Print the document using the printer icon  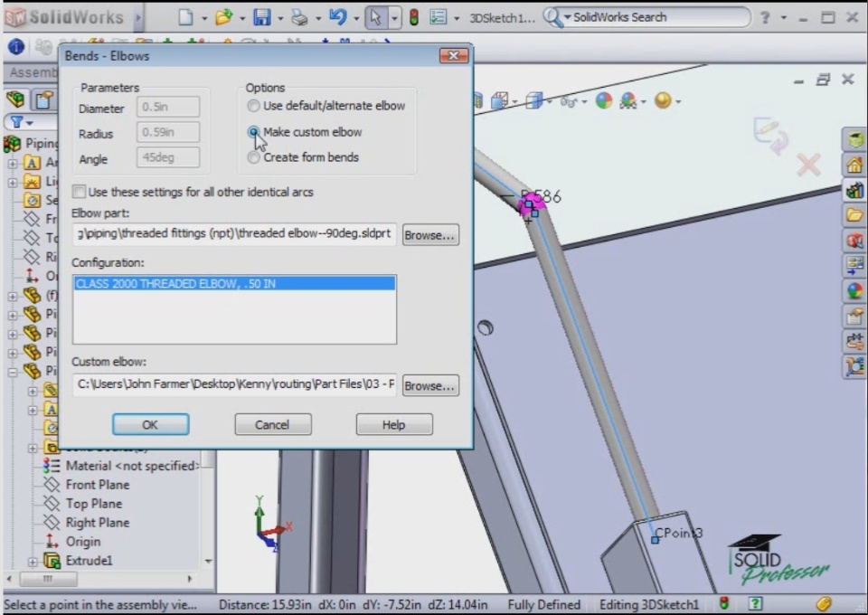tap(299, 17)
